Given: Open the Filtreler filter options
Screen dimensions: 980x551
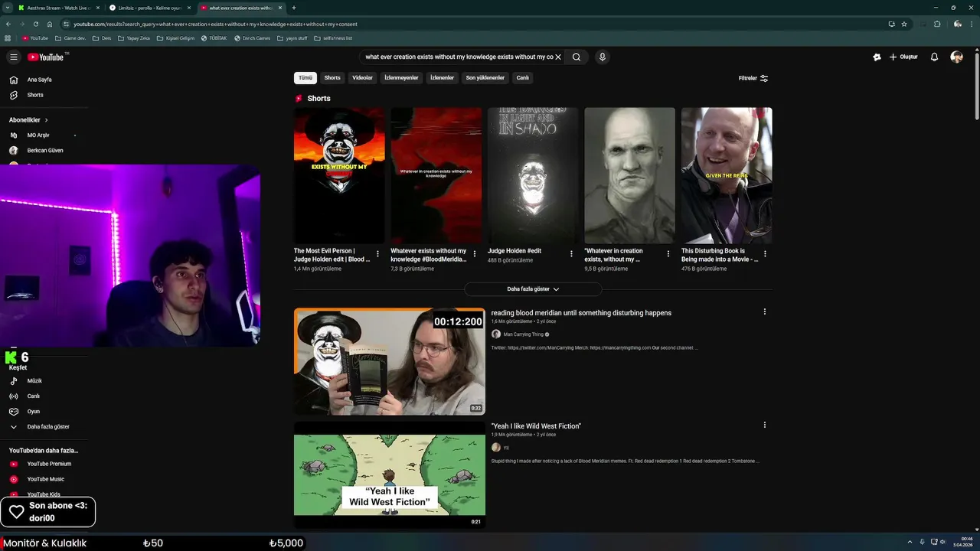Looking at the screenshot, I should pos(753,78).
